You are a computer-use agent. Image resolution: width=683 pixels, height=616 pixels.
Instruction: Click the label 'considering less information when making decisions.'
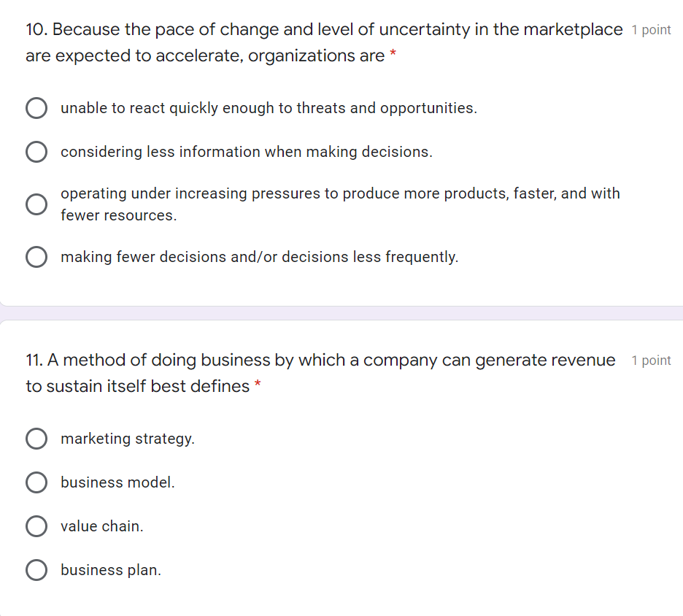(x=246, y=152)
